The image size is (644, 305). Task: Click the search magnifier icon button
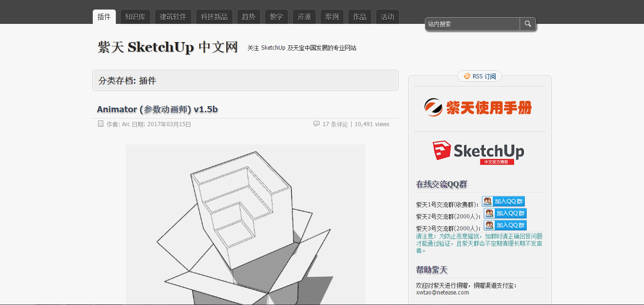coord(528,24)
